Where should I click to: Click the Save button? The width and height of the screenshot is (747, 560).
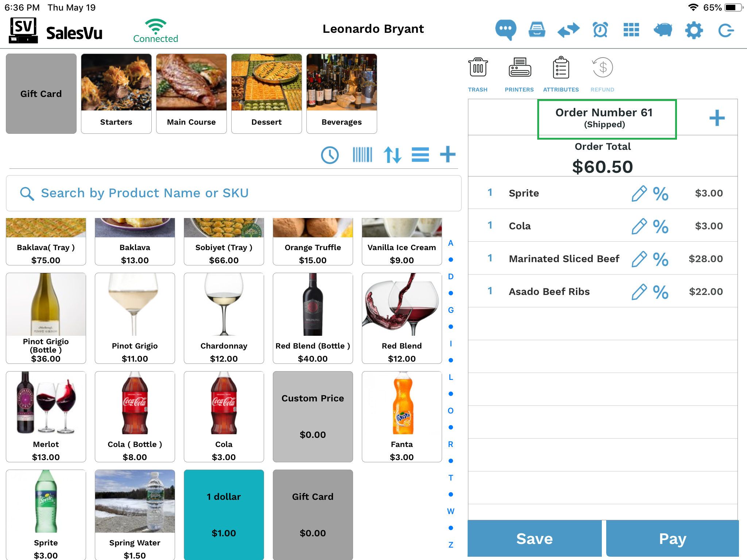point(534,538)
